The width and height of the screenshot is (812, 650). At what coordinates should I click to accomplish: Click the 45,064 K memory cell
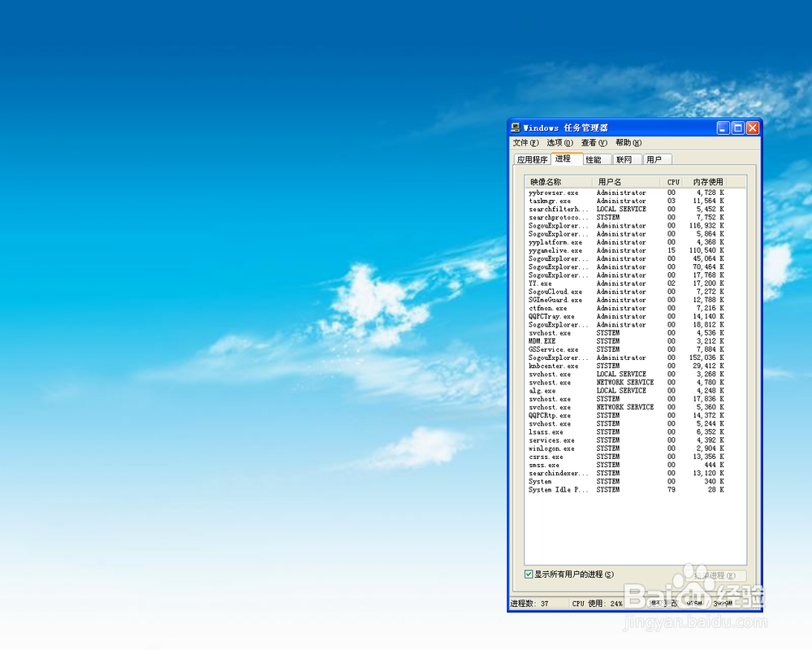point(708,258)
